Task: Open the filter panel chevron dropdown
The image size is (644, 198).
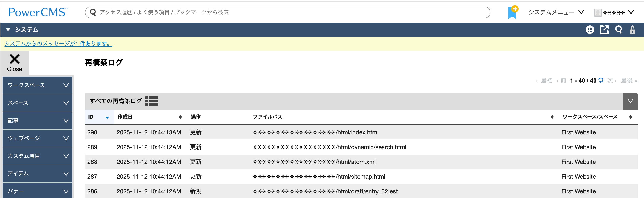Action: tap(630, 101)
